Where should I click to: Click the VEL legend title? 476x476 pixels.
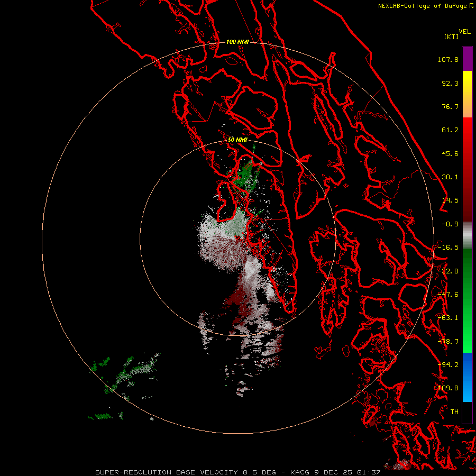(x=465, y=32)
